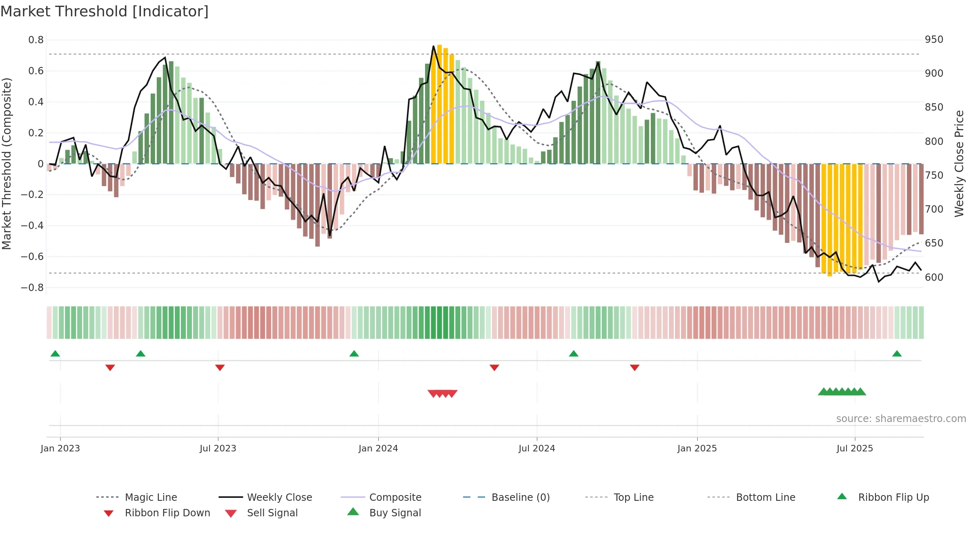
Task: Click the tallest yellow bar at the 2024 peak
Action: pos(439,104)
